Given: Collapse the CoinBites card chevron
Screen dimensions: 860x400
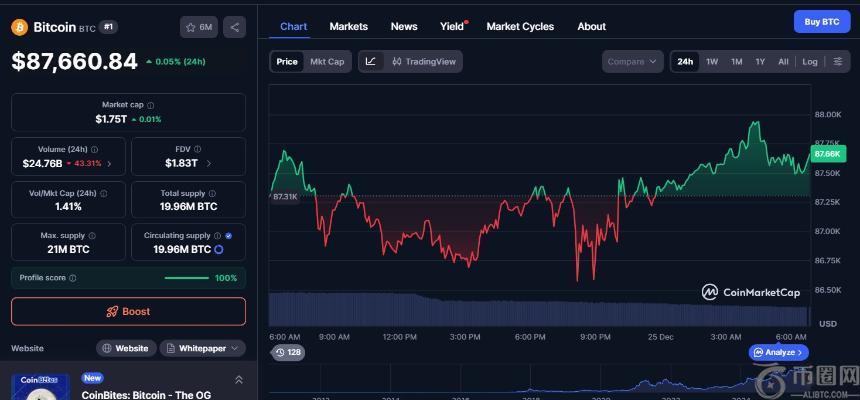Looking at the screenshot, I should click(x=238, y=380).
